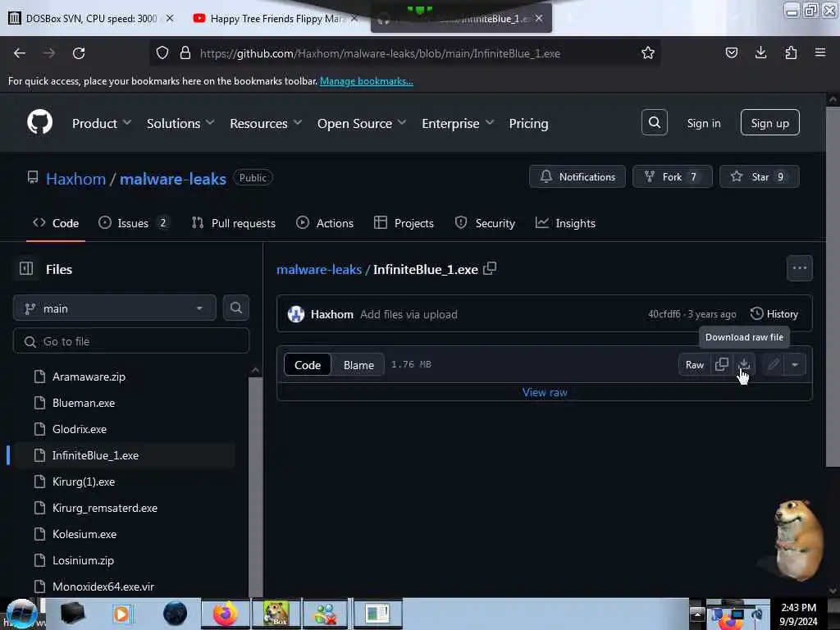Open the GitHub search magnifier button
Image resolution: width=840 pixels, height=630 pixels.
click(x=654, y=123)
